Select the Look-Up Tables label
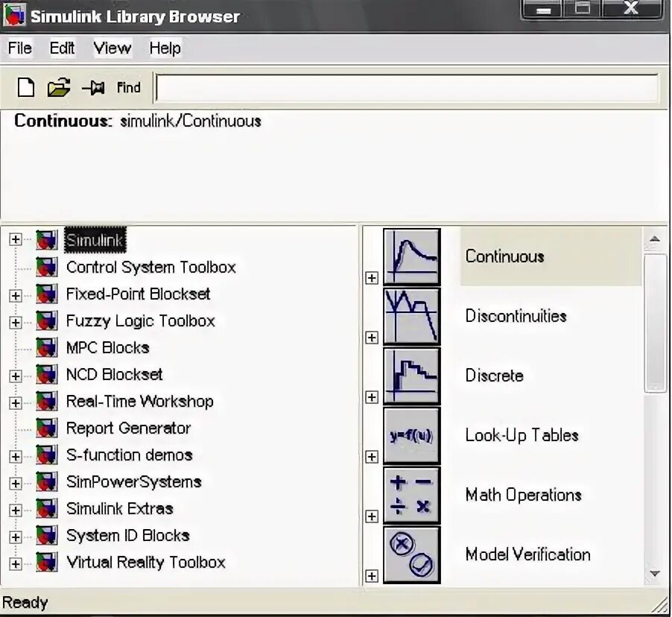 point(522,435)
